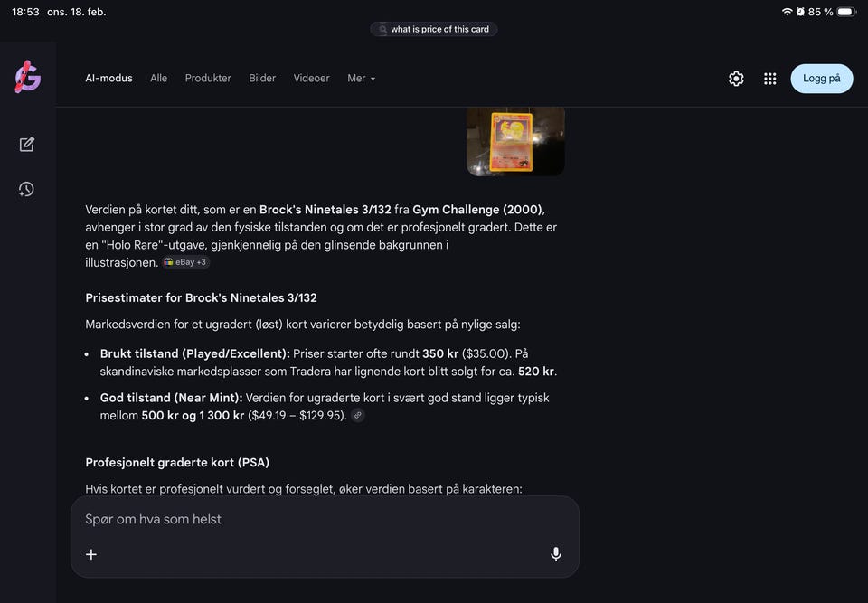This screenshot has height=603, width=868.
Task: Click the Logg på button
Action: [821, 79]
